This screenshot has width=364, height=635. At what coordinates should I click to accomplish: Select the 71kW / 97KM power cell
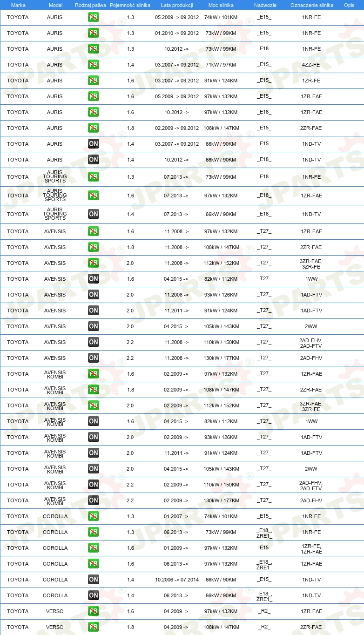(221, 65)
